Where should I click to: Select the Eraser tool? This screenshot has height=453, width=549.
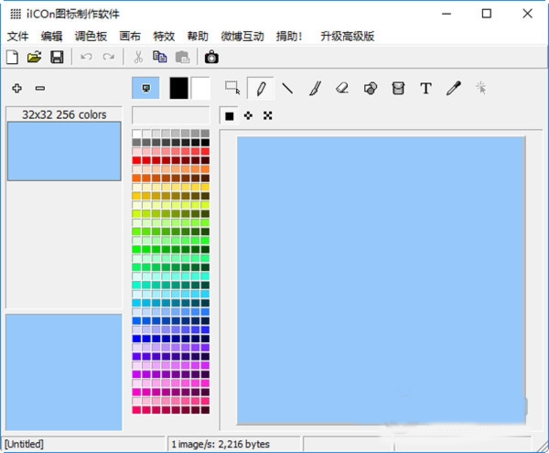pyautogui.click(x=342, y=88)
